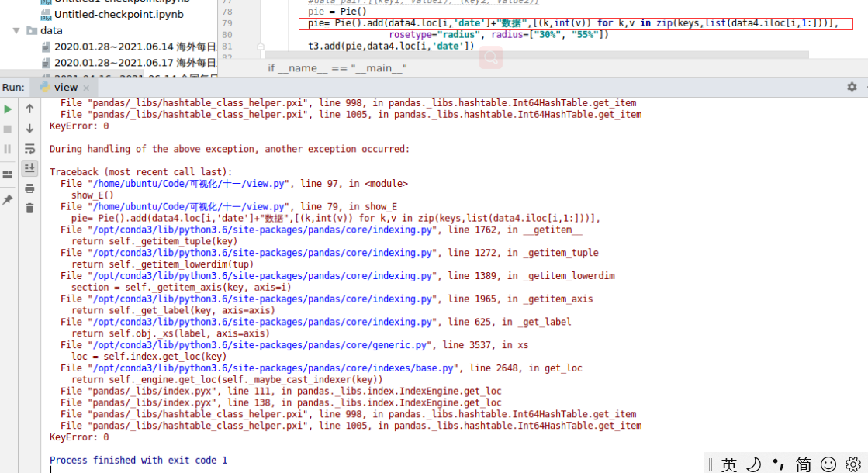Screen dimensions: 868x473
Task: Rerun the view run configuration
Action: point(7,109)
